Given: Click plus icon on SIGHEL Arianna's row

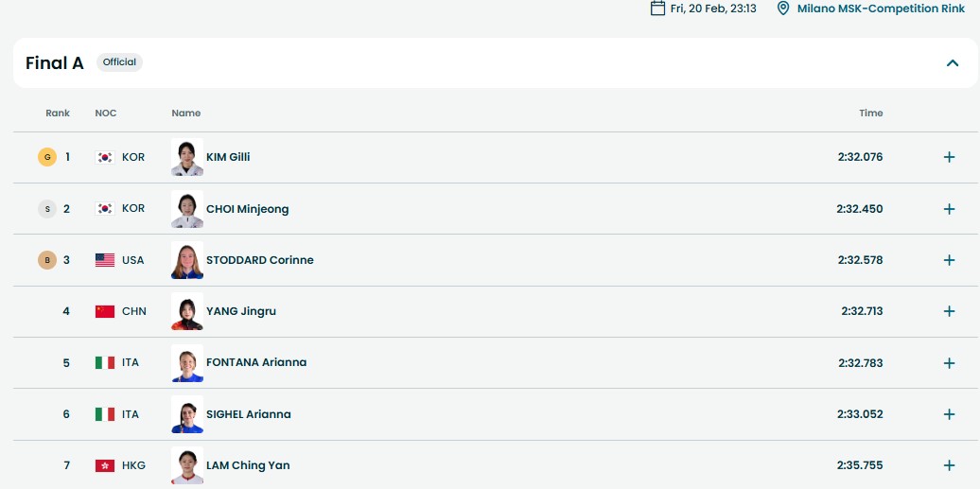Looking at the screenshot, I should 949,414.
